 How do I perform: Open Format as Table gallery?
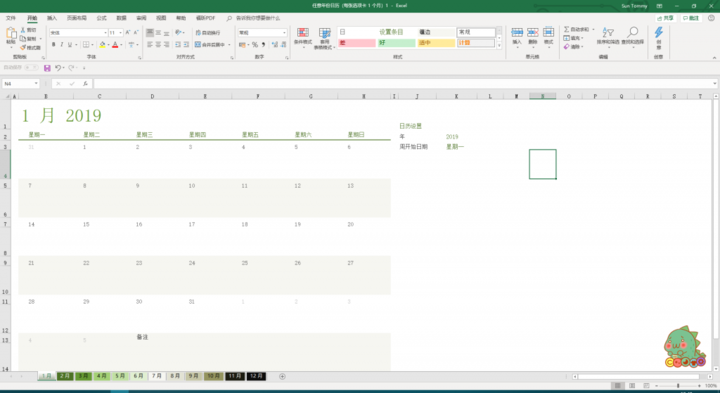pyautogui.click(x=325, y=38)
